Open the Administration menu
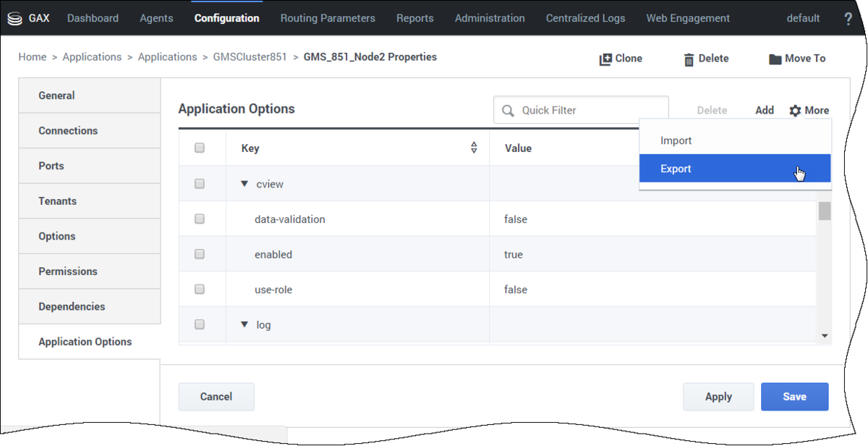Viewport: 868px width, 446px height. [x=490, y=18]
